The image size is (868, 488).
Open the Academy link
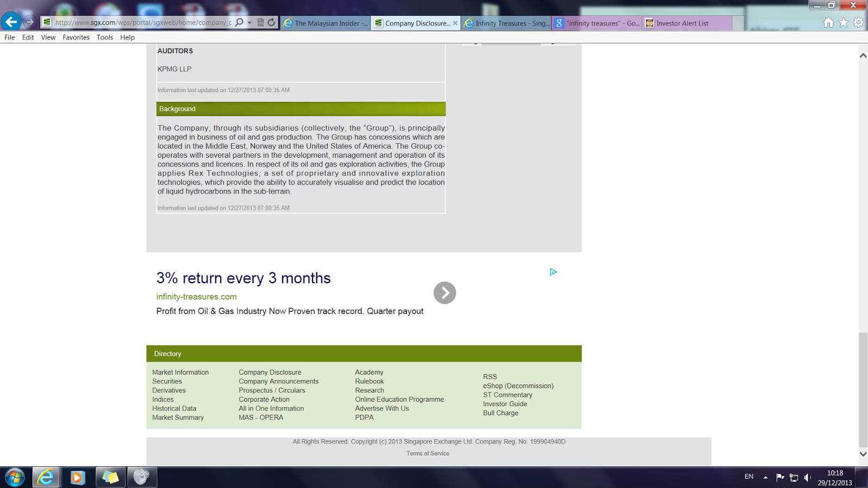[x=369, y=373]
